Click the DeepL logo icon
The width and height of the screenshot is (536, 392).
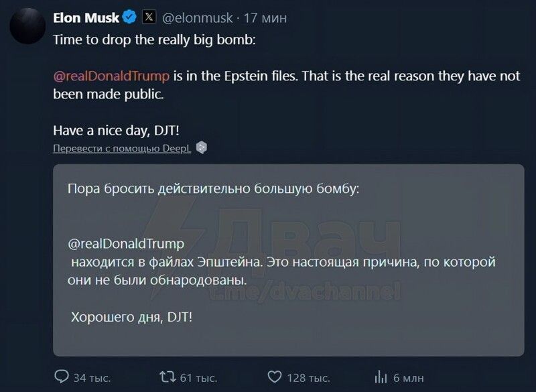(202, 147)
